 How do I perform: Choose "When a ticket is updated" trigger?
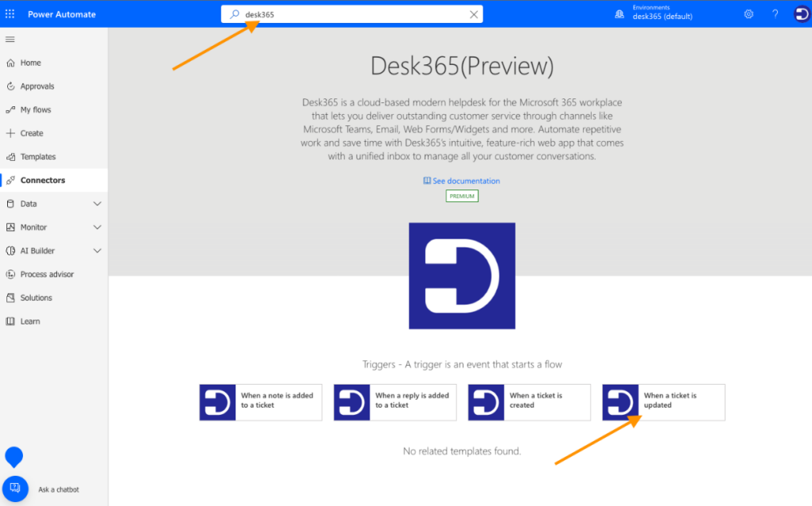(x=664, y=402)
